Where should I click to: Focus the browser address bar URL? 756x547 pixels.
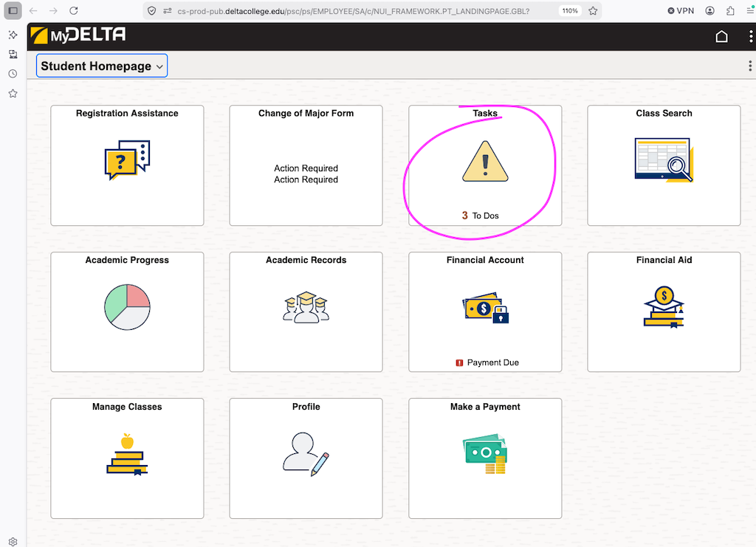pyautogui.click(x=354, y=10)
